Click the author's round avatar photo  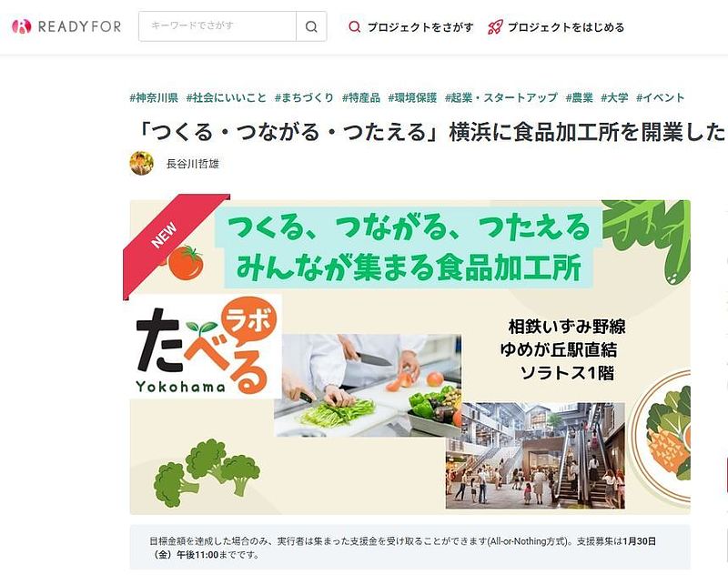142,164
